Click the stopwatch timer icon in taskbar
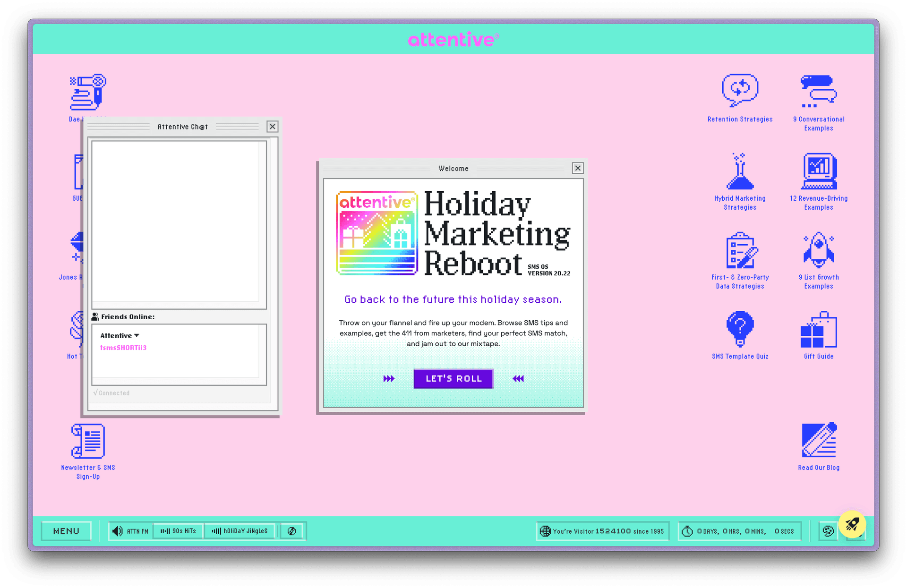 (687, 531)
